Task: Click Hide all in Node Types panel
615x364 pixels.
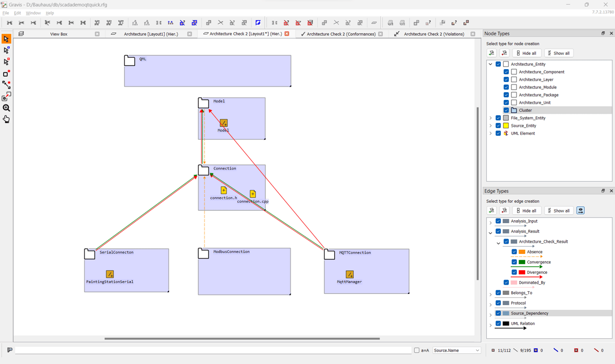Action: point(526,53)
